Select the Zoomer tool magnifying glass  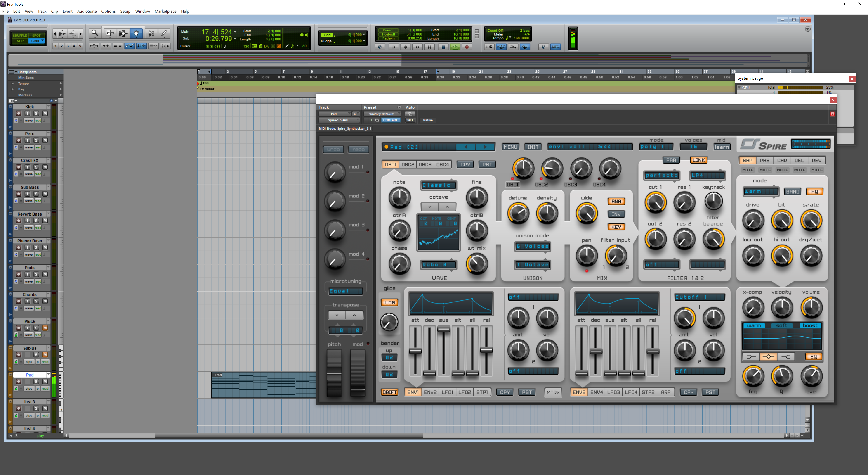click(x=95, y=33)
